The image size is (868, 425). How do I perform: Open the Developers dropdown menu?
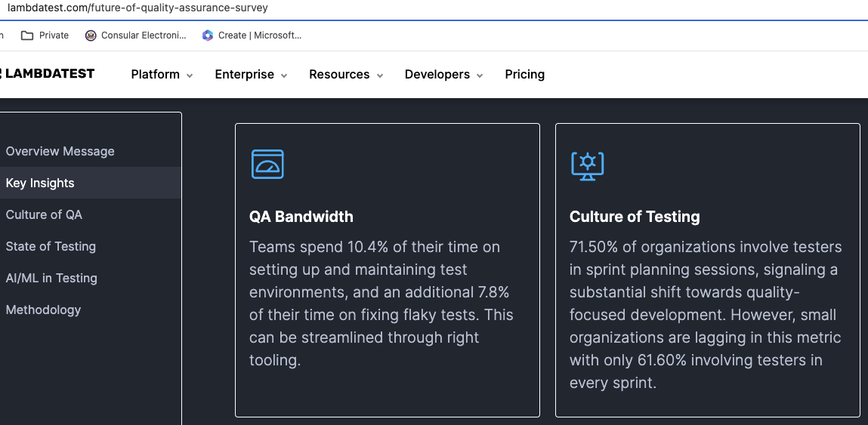click(443, 75)
